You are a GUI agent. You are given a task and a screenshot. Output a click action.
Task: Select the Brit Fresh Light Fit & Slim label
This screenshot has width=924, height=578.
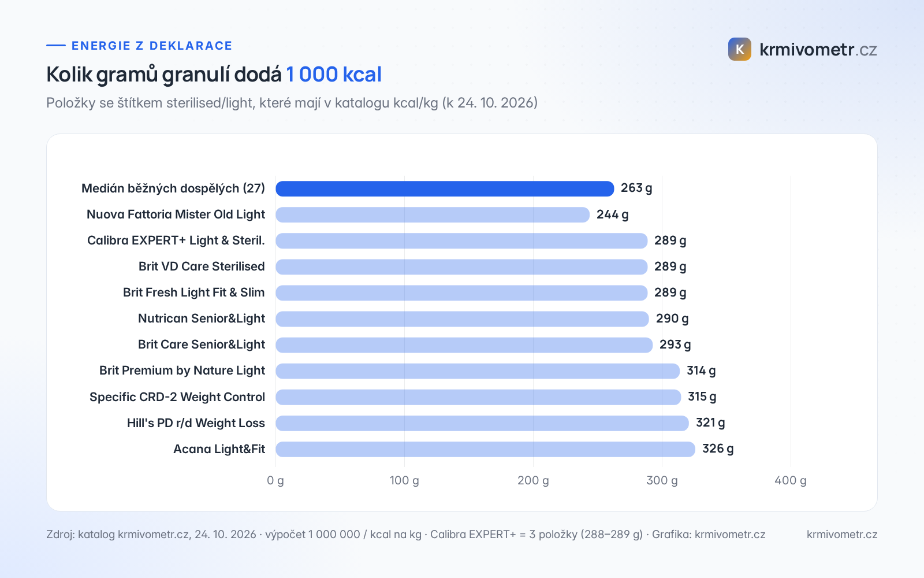click(x=194, y=292)
